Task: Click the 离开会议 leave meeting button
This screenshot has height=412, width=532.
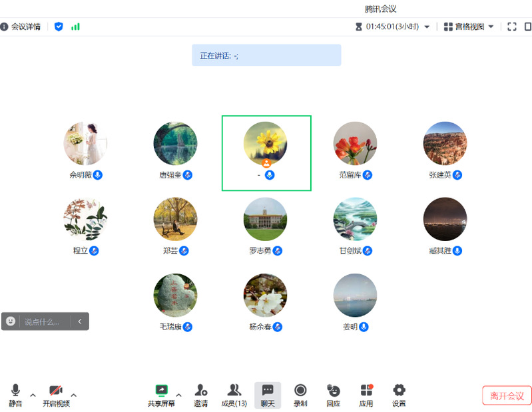Action: [x=507, y=395]
